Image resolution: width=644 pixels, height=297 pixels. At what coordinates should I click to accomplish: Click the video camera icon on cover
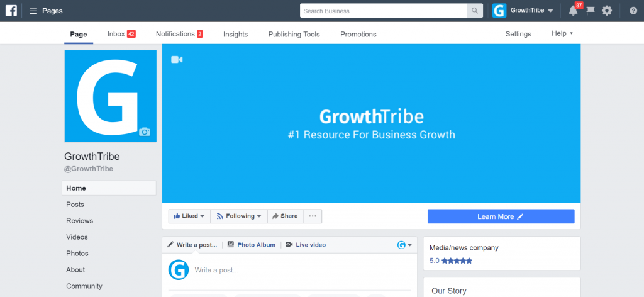(177, 59)
